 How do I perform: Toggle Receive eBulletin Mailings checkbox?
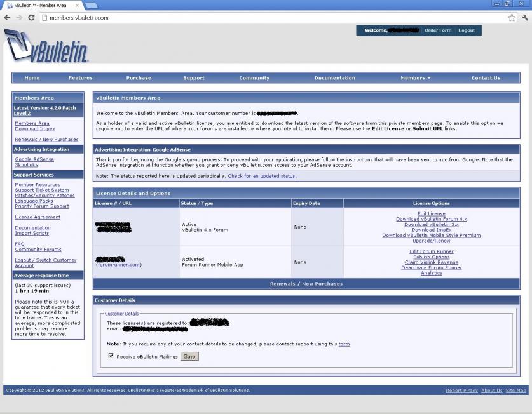(x=111, y=356)
